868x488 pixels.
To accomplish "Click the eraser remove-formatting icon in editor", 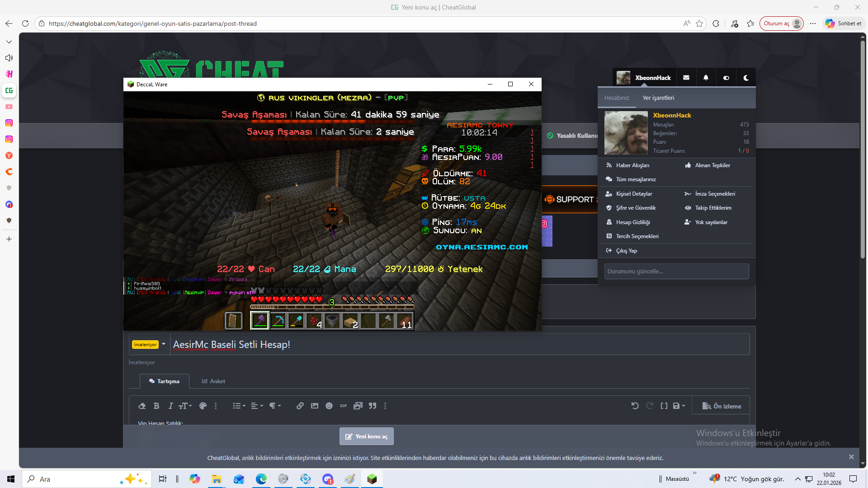I will tap(142, 406).
